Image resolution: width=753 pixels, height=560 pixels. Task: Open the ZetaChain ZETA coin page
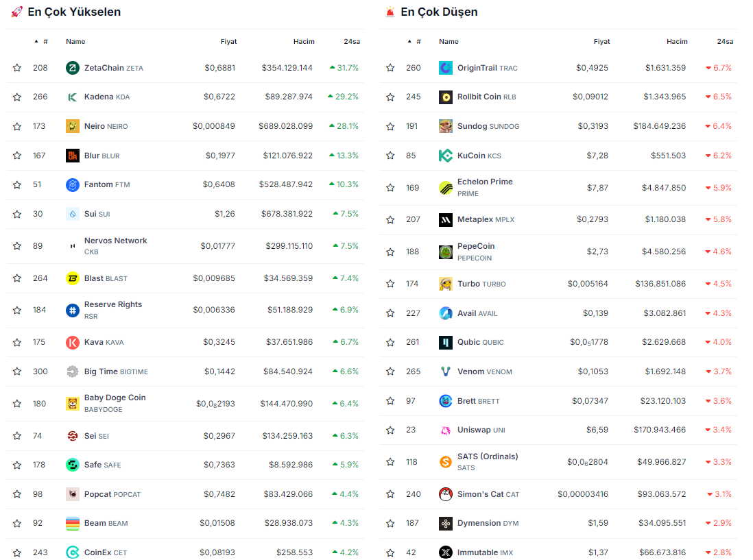pos(113,68)
